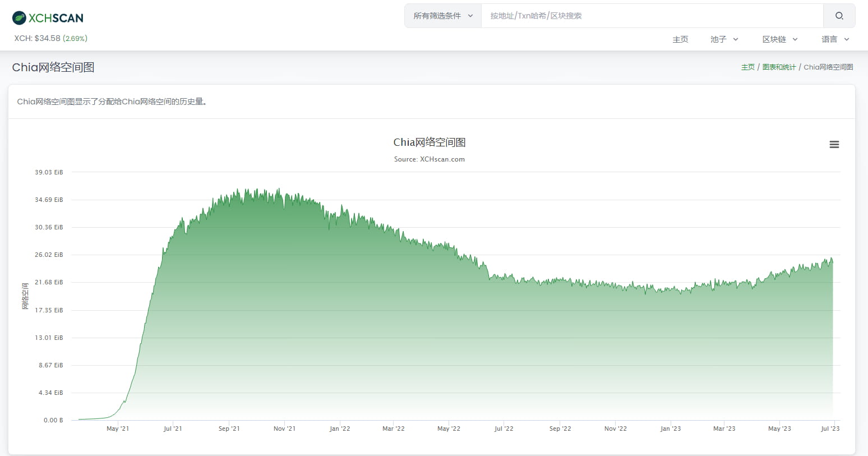Click the Jan '22 axis label
Screen dimensions: 868x456
pyautogui.click(x=340, y=429)
